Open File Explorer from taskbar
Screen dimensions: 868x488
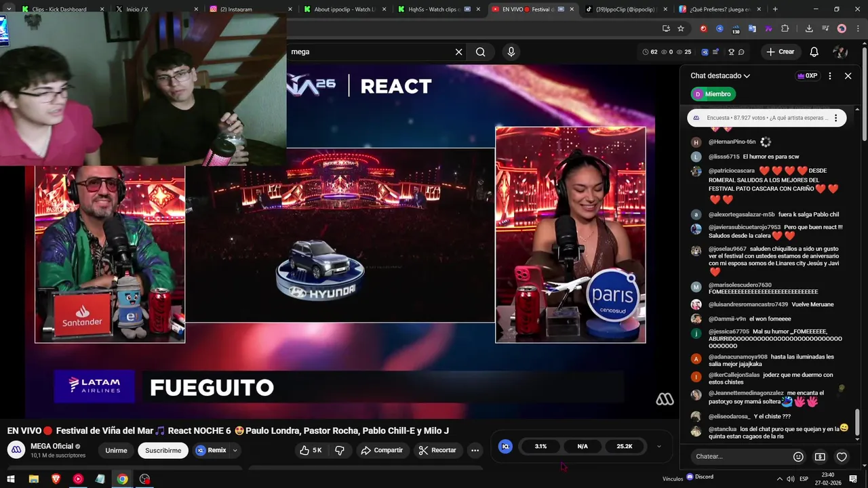pos(33,479)
